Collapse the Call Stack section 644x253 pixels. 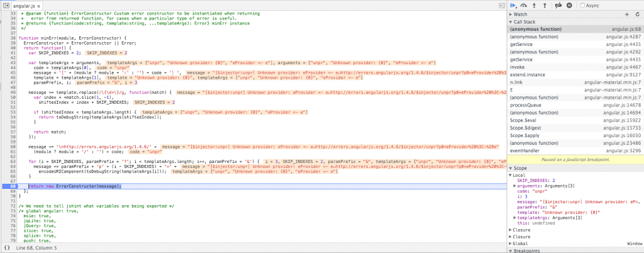(x=511, y=22)
